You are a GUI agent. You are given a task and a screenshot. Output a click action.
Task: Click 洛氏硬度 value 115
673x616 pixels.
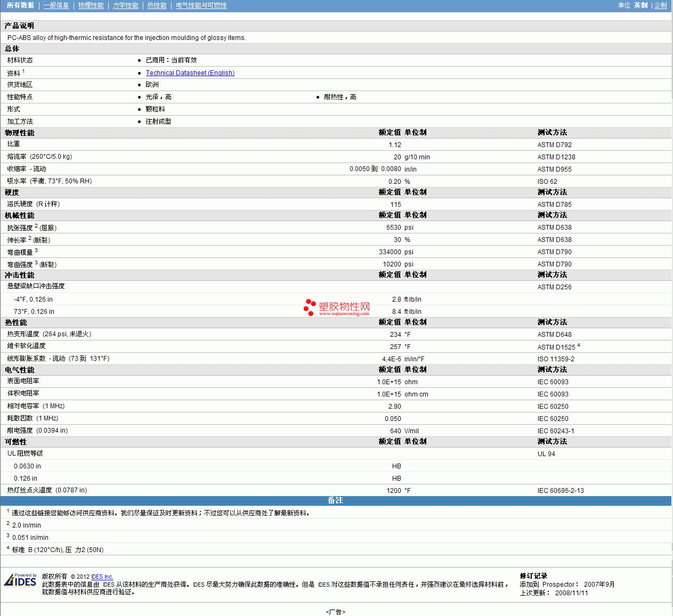pos(396,205)
